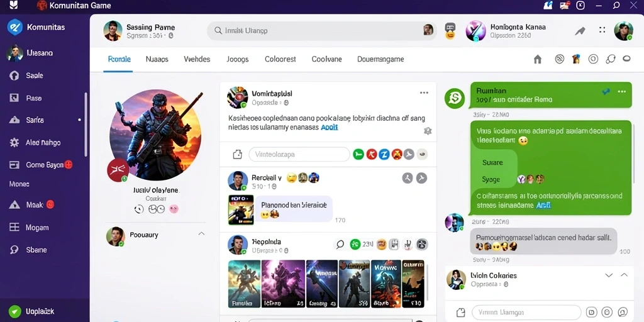
Task: Collapse the Poouaury section chevron
Action: (x=201, y=234)
